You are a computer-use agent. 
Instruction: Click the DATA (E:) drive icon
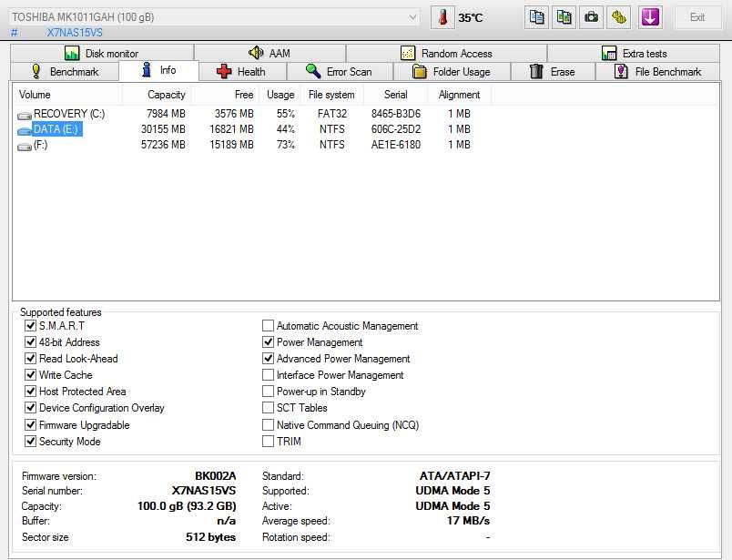25,130
